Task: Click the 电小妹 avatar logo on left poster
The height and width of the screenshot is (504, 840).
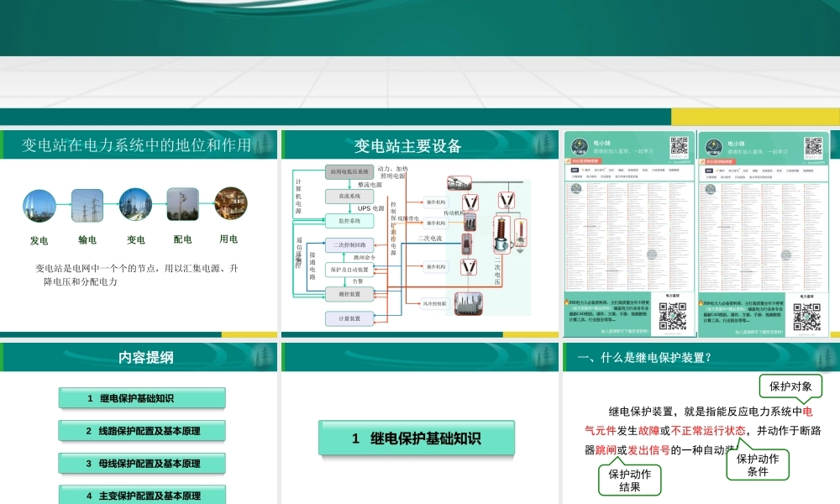Action: point(580,145)
